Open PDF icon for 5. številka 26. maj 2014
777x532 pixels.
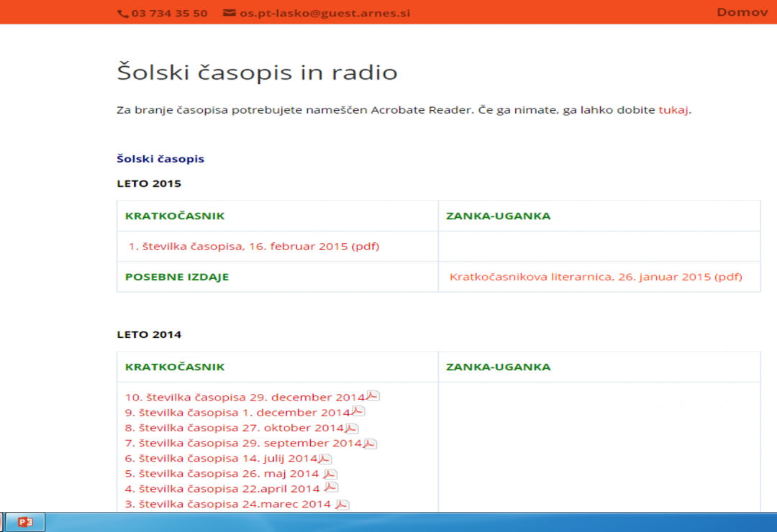[x=330, y=474]
